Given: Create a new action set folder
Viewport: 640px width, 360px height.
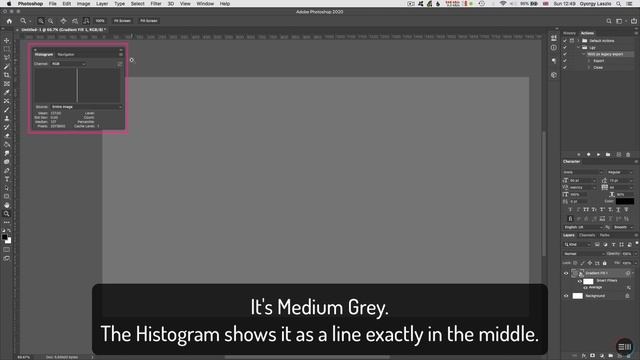Looking at the screenshot, I should 608,155.
